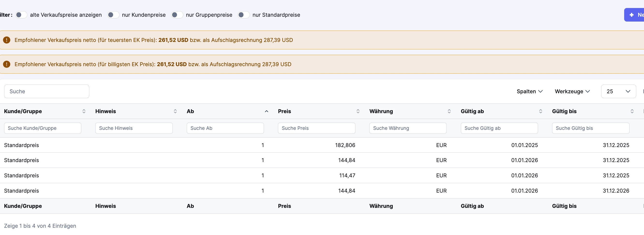Enable alte Verkaufspreise anzeigen toggle
The width and height of the screenshot is (644, 235).
pyautogui.click(x=21, y=15)
